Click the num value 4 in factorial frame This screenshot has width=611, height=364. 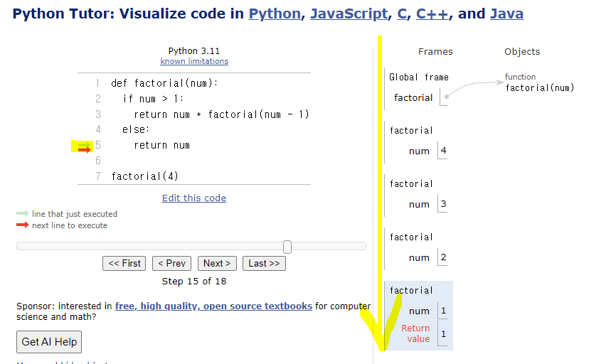tap(443, 151)
